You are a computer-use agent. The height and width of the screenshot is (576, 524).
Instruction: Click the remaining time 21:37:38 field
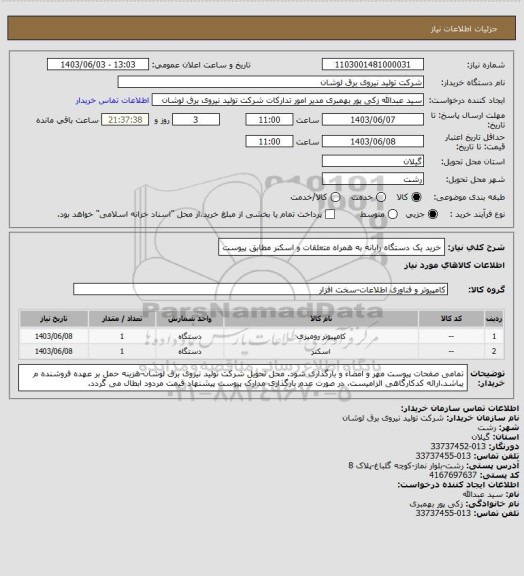(x=125, y=120)
